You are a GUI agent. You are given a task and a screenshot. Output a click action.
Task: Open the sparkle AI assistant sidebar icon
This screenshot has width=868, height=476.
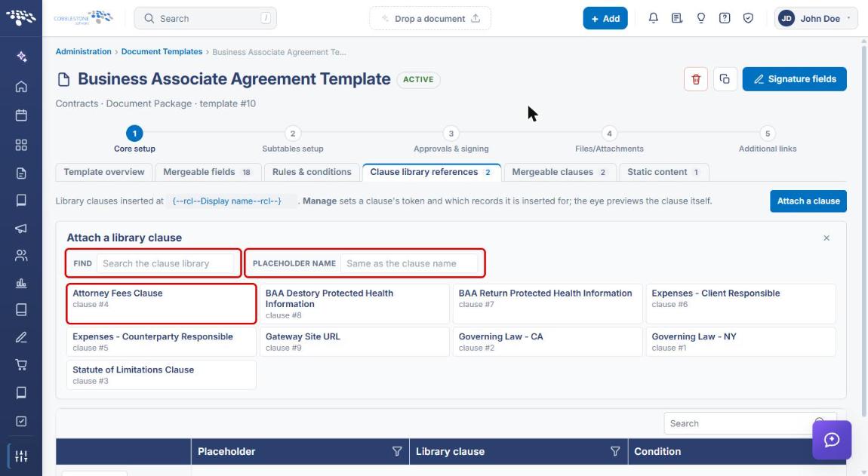(21, 57)
